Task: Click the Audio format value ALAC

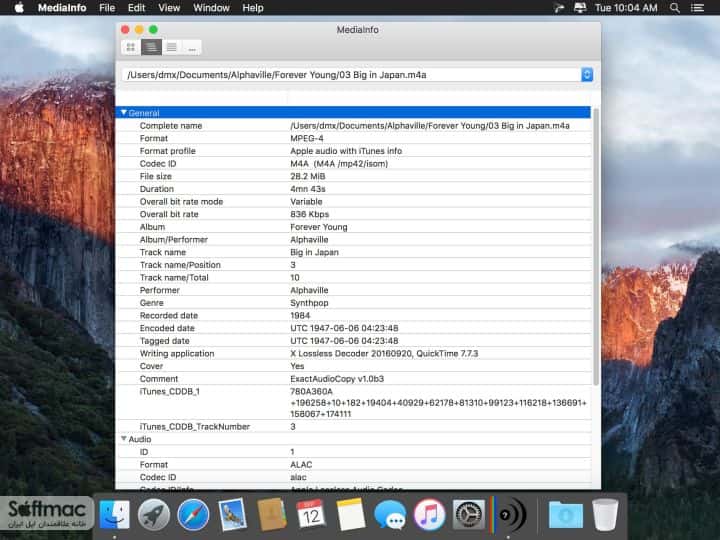Action: 301,465
